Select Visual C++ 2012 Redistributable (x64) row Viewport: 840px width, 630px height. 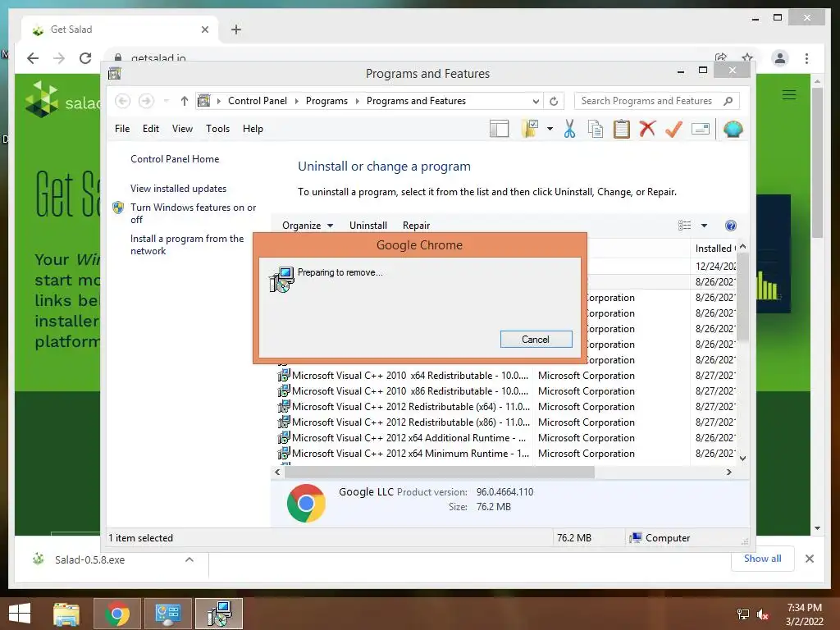pyautogui.click(x=505, y=407)
